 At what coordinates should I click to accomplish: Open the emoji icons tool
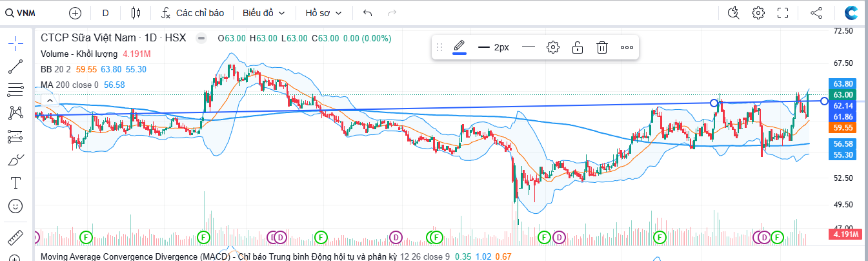[16, 206]
